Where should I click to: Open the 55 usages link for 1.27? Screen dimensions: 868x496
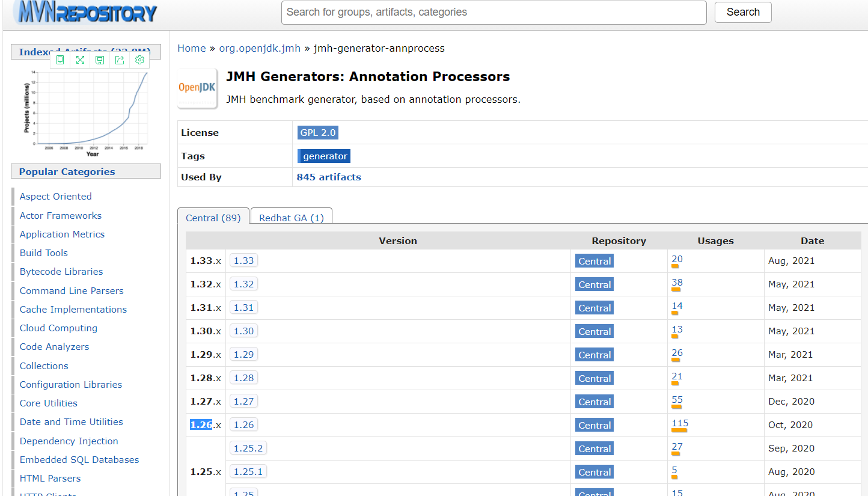point(677,400)
